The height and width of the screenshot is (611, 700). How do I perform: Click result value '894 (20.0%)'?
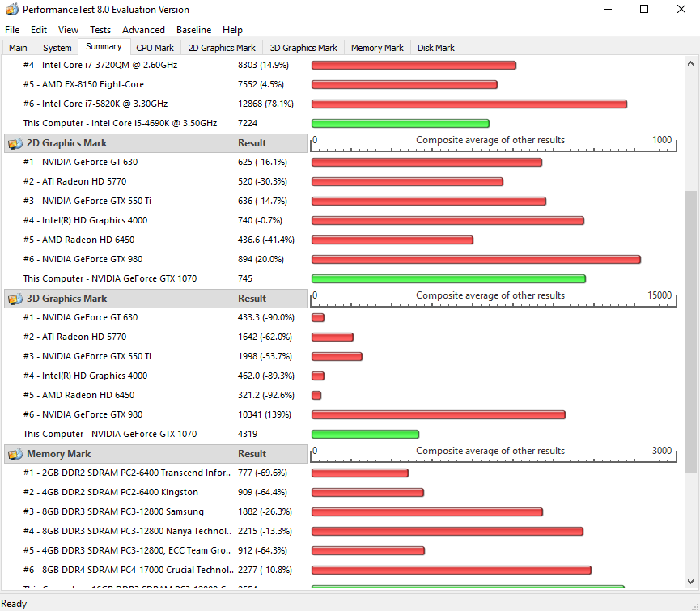(x=261, y=259)
